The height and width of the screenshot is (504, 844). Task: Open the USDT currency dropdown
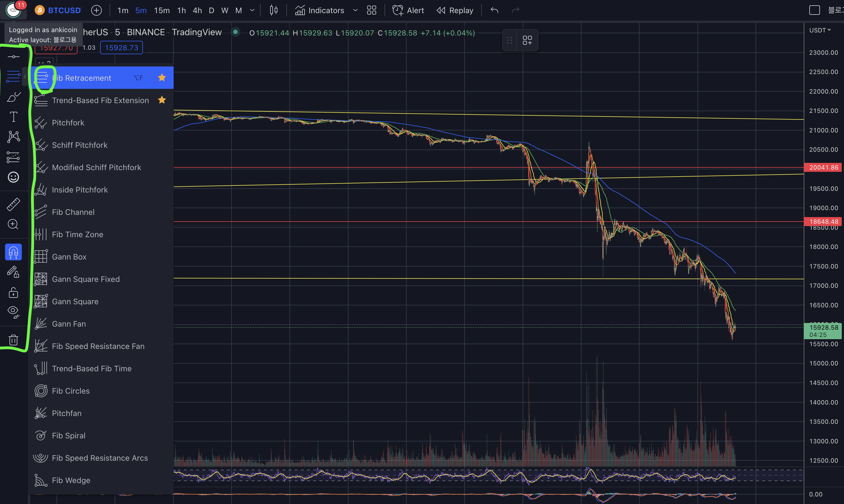pyautogui.click(x=820, y=30)
